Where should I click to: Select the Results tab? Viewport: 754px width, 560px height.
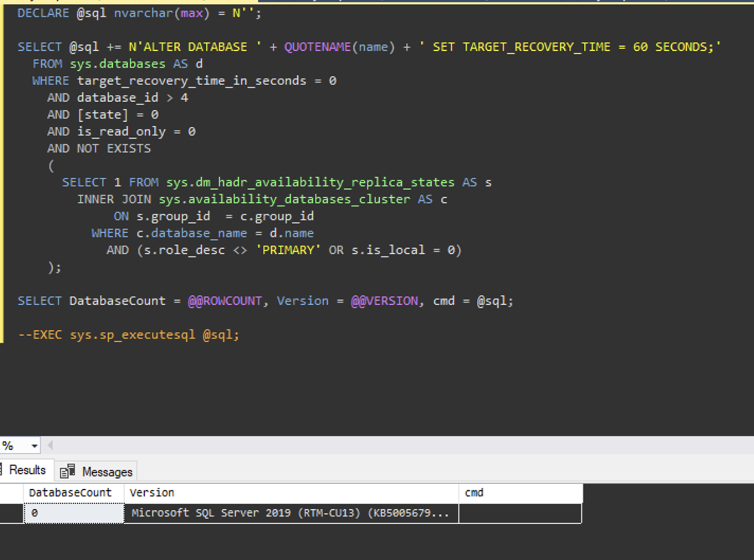coord(27,470)
